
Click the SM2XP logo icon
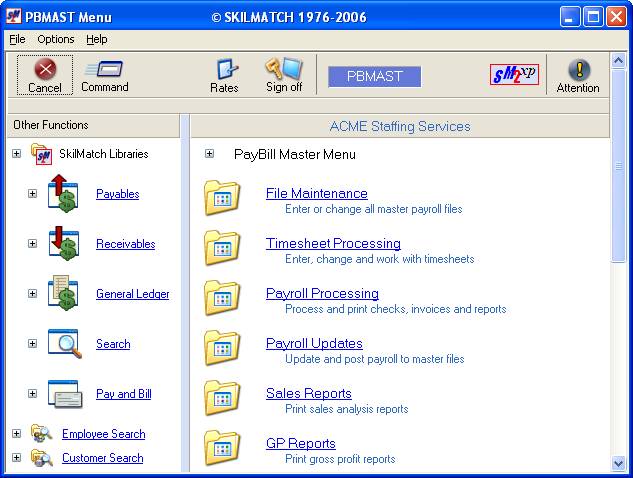[x=514, y=75]
